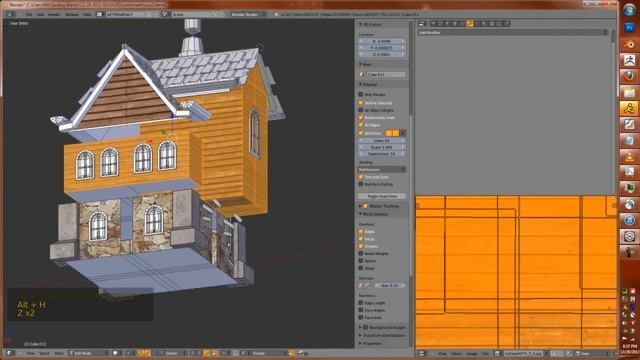The width and height of the screenshot is (640, 360).
Task: Open the Mesh menu in 3D view header
Action: [59, 353]
